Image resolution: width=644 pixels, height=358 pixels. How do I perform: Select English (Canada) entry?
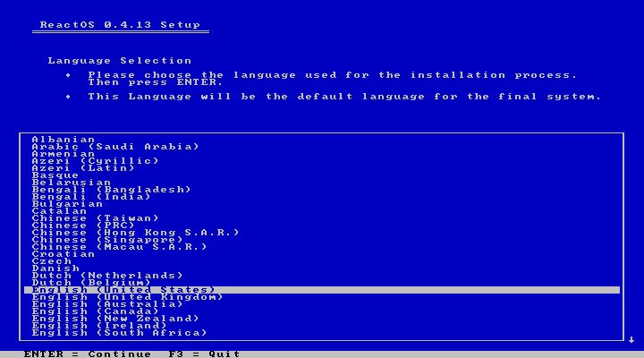pyautogui.click(x=96, y=311)
